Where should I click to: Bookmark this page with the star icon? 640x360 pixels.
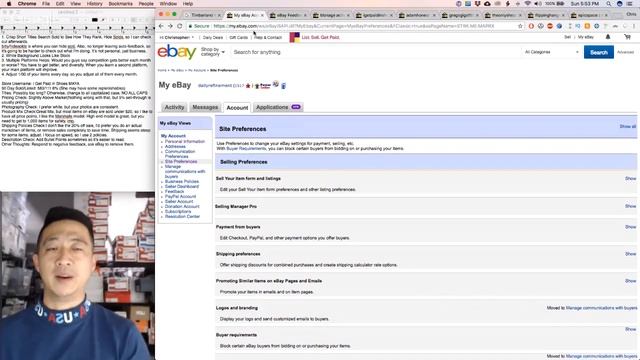coord(520,26)
